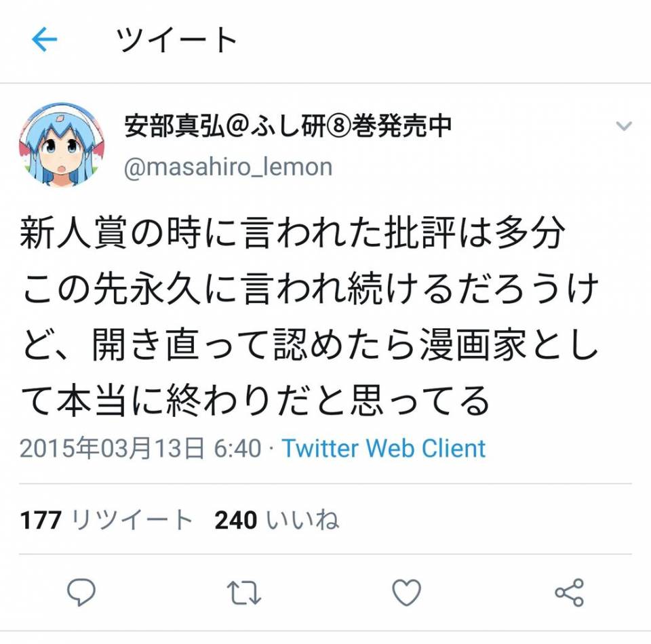The image size is (651, 644).
Task: Expand the tweet options chevron
Action: point(624,125)
